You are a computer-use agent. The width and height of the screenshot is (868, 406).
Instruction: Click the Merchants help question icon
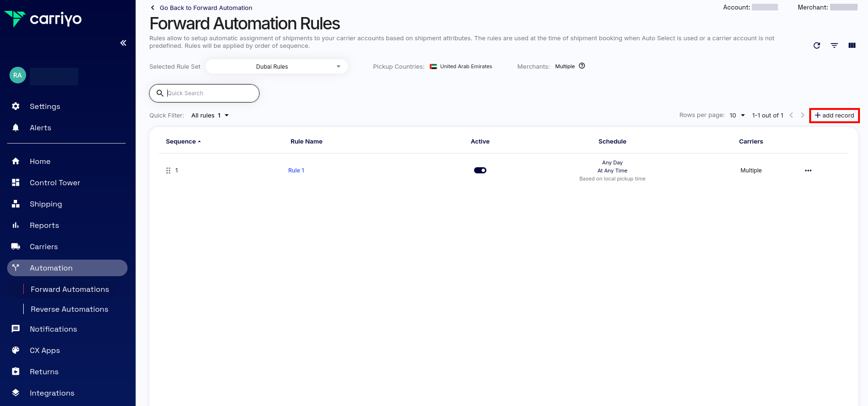tap(582, 66)
